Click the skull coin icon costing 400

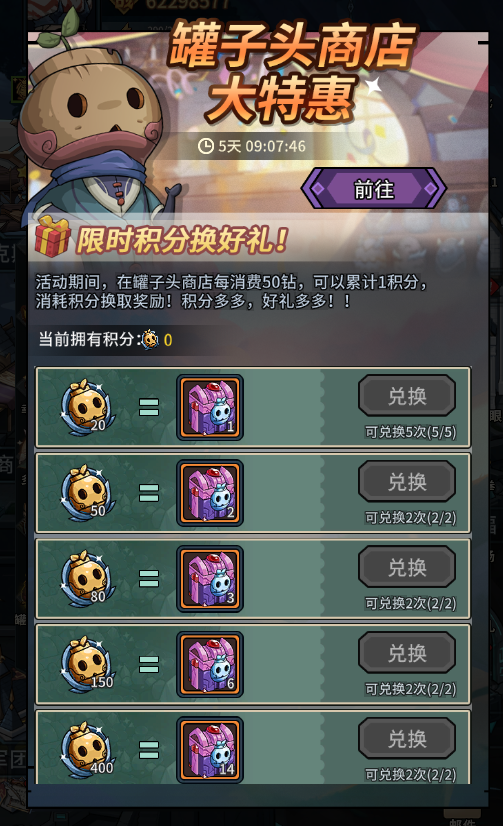[x=87, y=750]
